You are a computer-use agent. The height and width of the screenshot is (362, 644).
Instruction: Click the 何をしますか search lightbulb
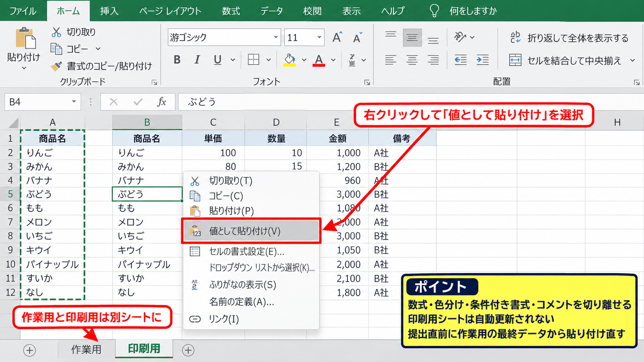coord(434,11)
